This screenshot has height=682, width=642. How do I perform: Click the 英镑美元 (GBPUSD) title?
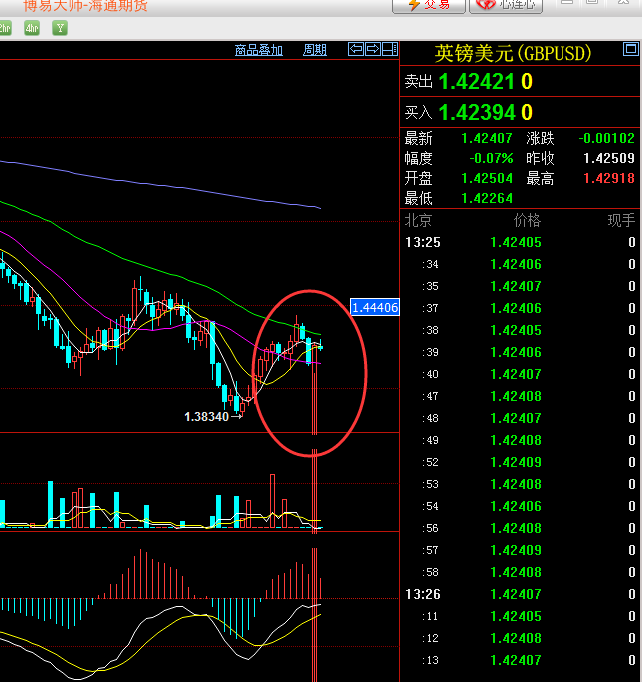513,53
